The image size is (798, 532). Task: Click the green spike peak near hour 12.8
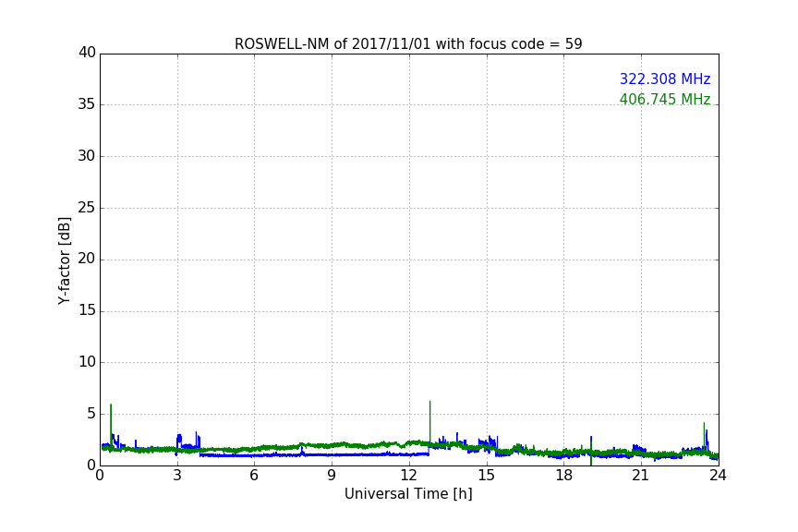[430, 402]
